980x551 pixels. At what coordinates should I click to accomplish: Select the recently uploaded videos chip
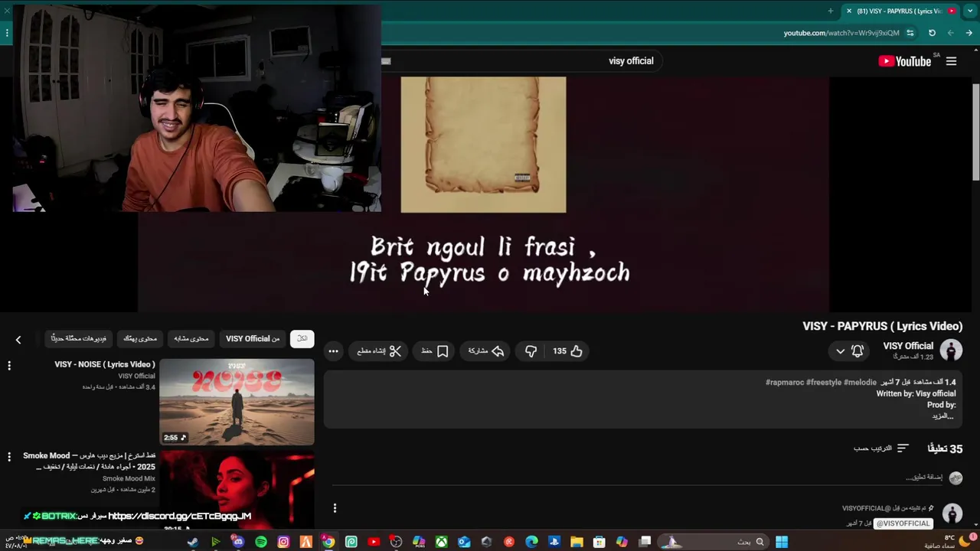[x=79, y=338]
